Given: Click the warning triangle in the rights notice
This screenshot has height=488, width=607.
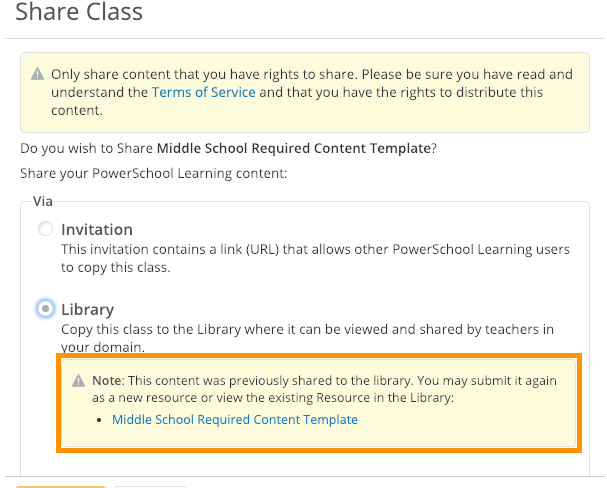Looking at the screenshot, I should click(37, 75).
